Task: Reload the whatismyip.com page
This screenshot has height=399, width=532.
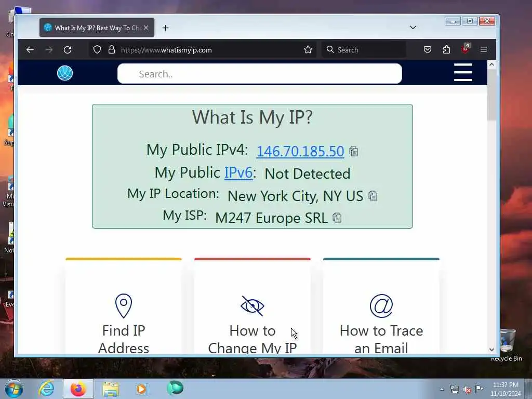Action: pos(68,50)
